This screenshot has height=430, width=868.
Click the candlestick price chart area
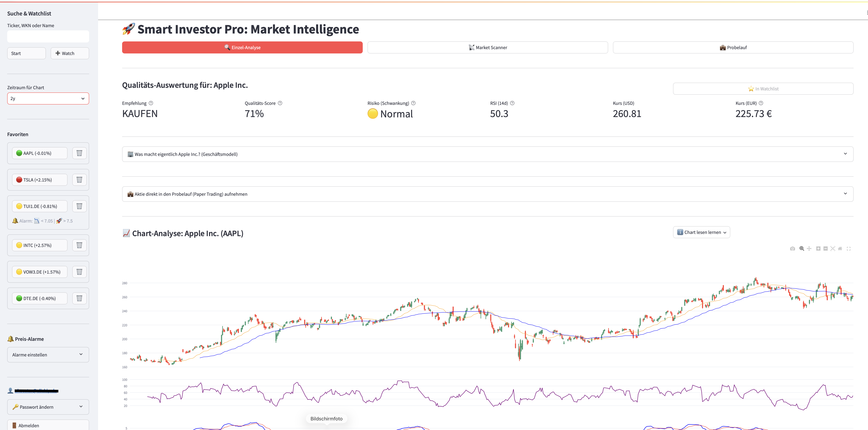tap(491, 322)
